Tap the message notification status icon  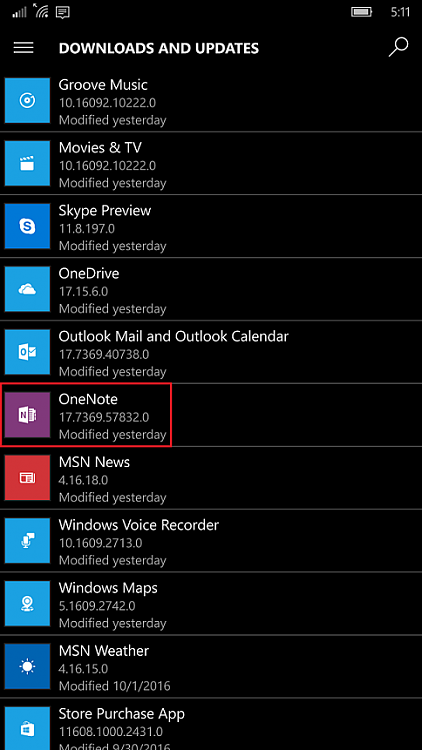pyautogui.click(x=62, y=13)
